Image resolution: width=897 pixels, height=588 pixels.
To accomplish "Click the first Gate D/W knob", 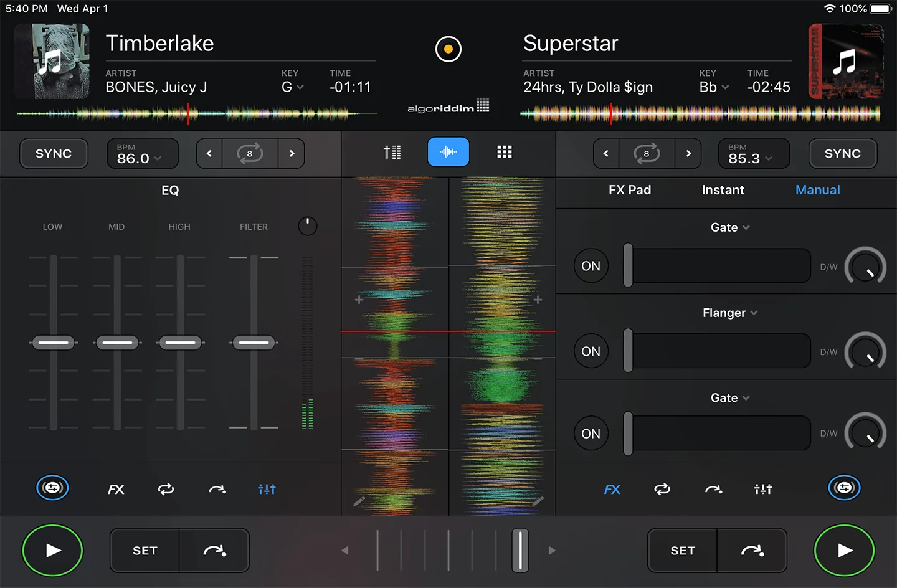I will click(865, 267).
